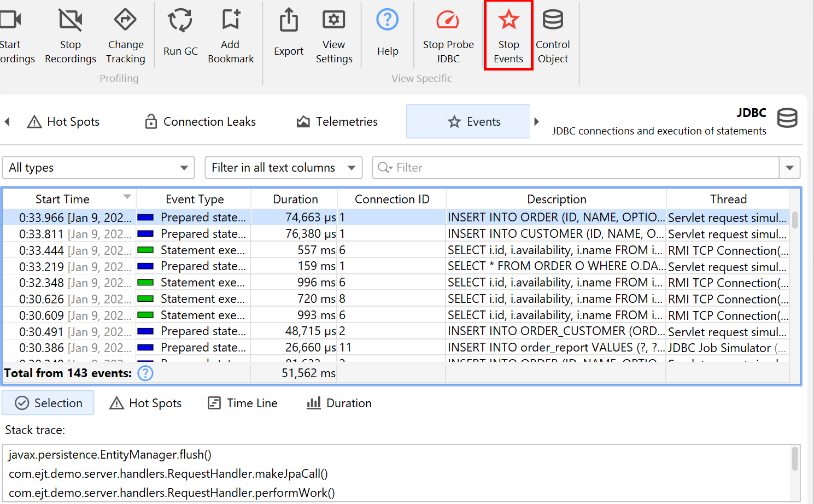Click the green swatch of the 0:33.444 event
Image resolution: width=814 pixels, height=504 pixels.
145,250
